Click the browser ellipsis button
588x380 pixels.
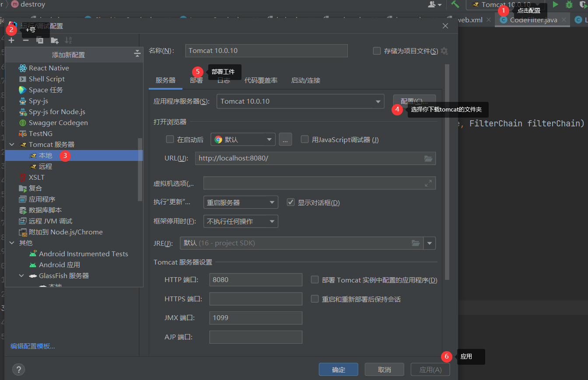coord(285,139)
